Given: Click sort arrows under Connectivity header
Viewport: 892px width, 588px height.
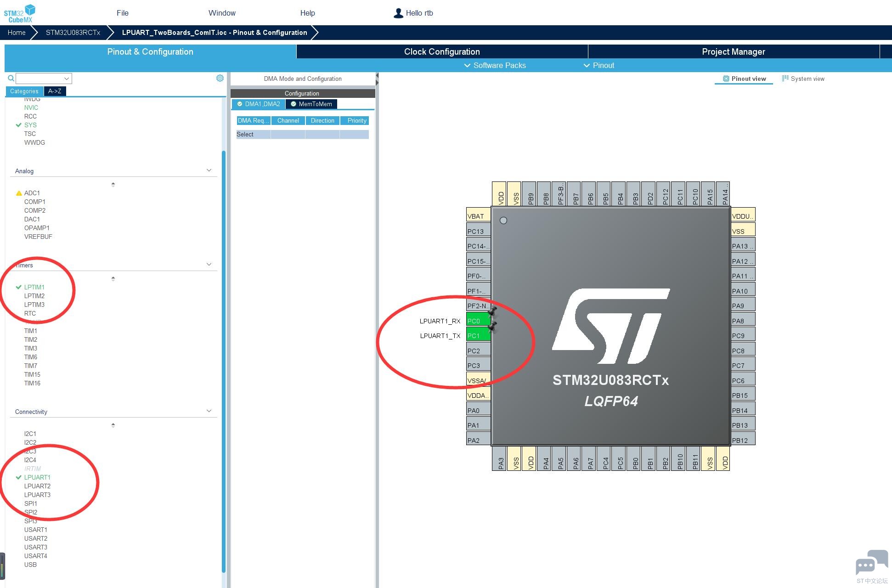Looking at the screenshot, I should (113, 425).
